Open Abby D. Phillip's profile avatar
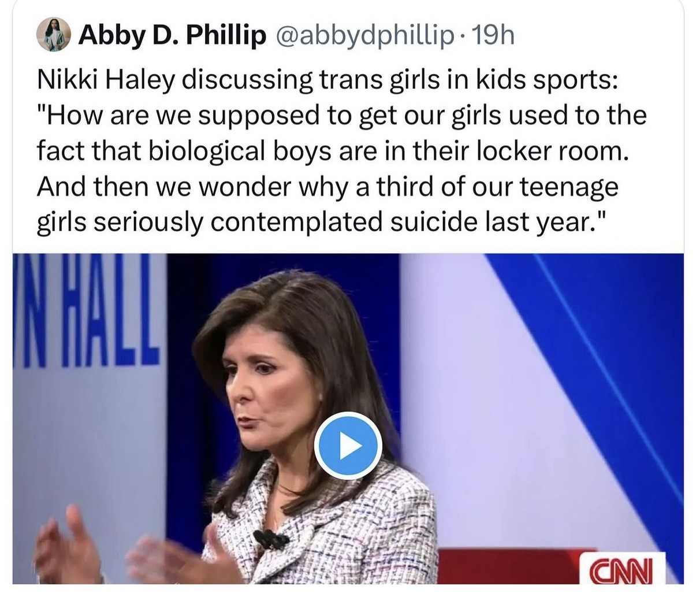Viewport: 700px width, 593px height. (54, 35)
